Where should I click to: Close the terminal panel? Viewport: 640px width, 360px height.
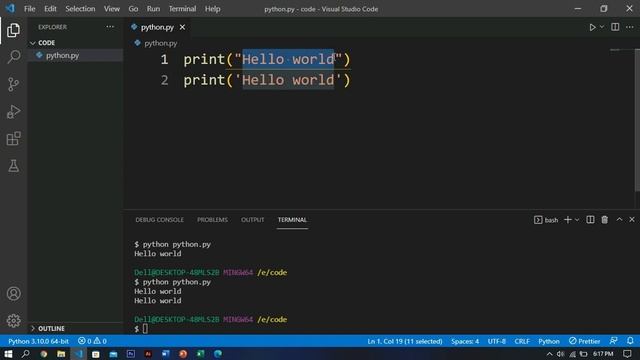[x=632, y=220]
